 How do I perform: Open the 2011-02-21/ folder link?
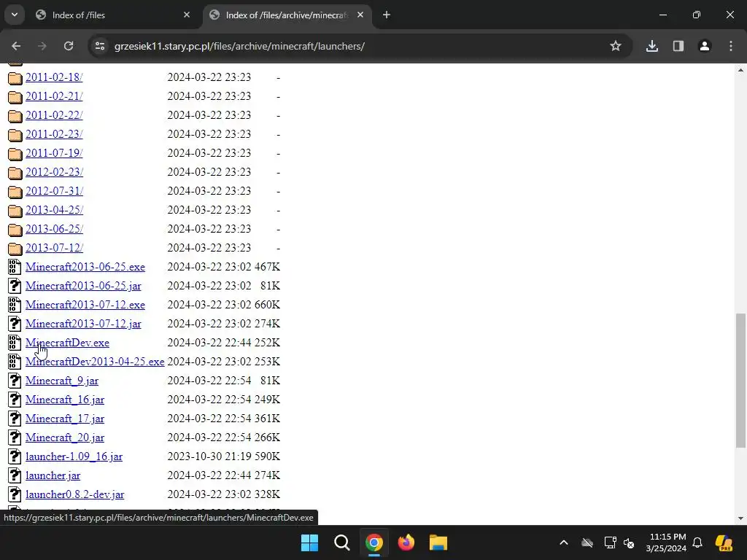(54, 96)
